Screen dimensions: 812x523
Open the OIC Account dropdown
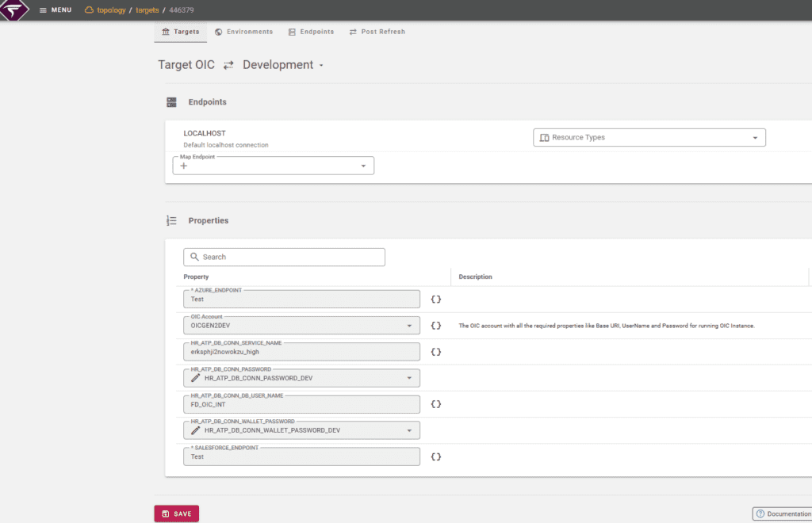(301, 326)
